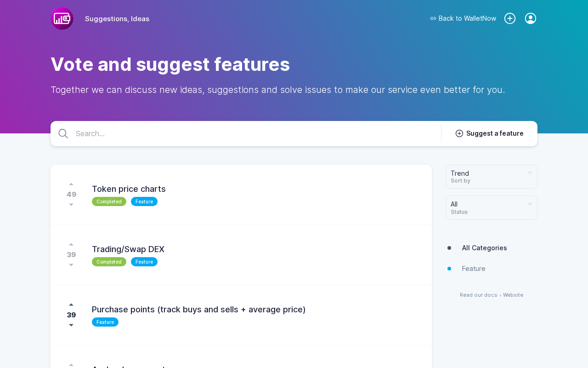Upvote the Purchase points idea
Viewport: 588px width, 368px height.
[x=71, y=305]
